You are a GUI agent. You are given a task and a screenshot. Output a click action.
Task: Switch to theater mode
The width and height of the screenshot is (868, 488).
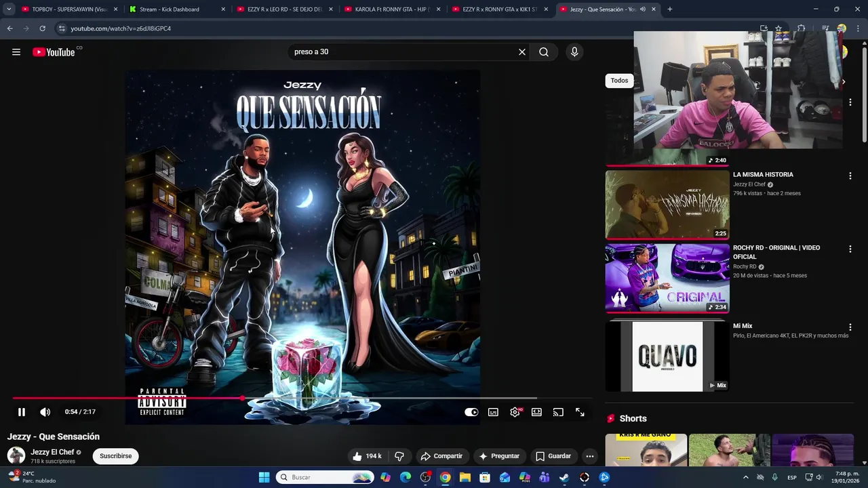(536, 412)
